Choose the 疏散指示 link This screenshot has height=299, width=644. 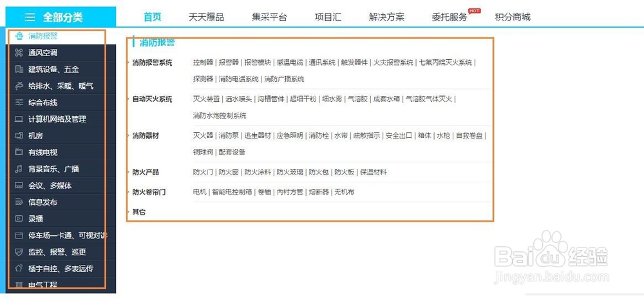pyautogui.click(x=367, y=136)
